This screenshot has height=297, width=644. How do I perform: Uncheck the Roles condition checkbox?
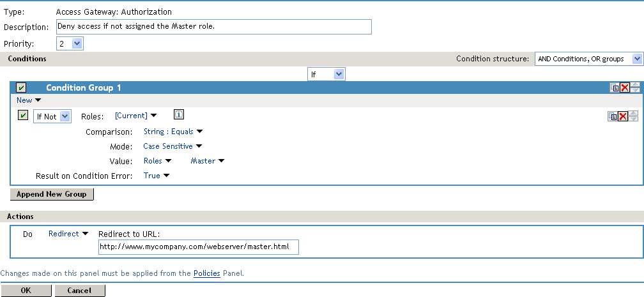[x=24, y=116]
